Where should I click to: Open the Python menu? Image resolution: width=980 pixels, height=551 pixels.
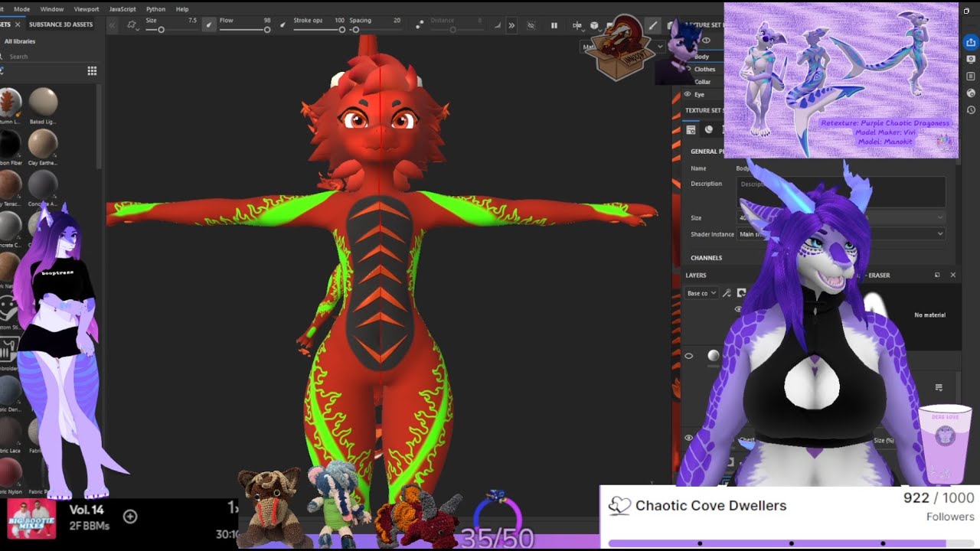(x=155, y=9)
